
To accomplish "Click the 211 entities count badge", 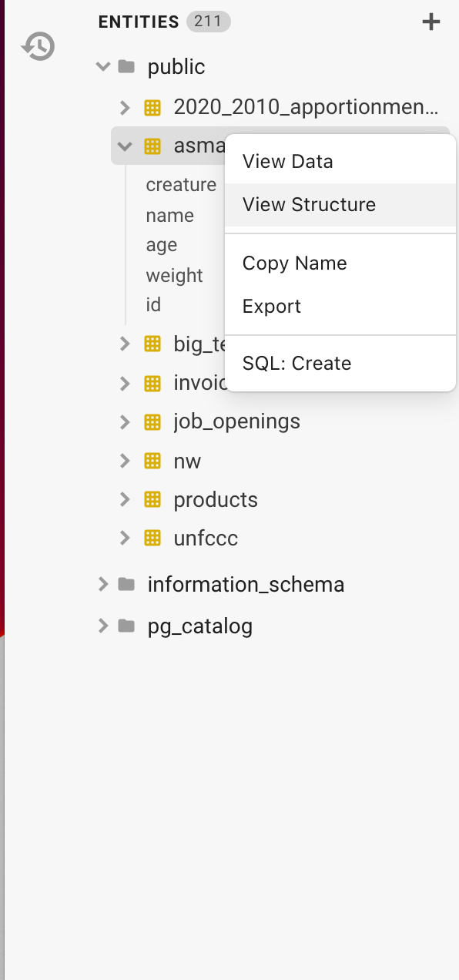I will [x=209, y=22].
